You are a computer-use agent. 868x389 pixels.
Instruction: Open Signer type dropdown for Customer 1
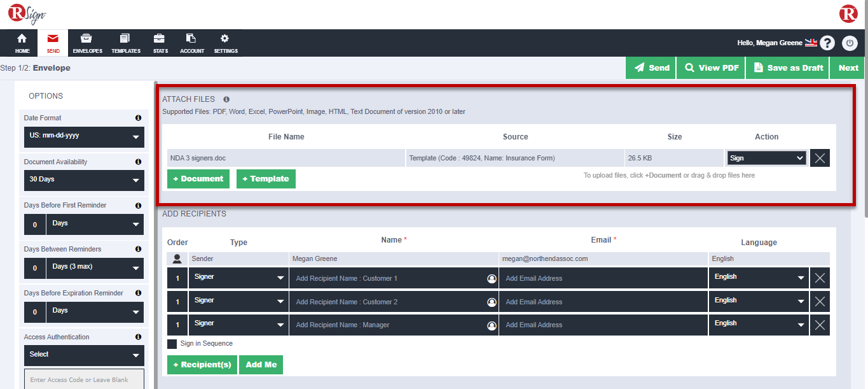pos(238,278)
